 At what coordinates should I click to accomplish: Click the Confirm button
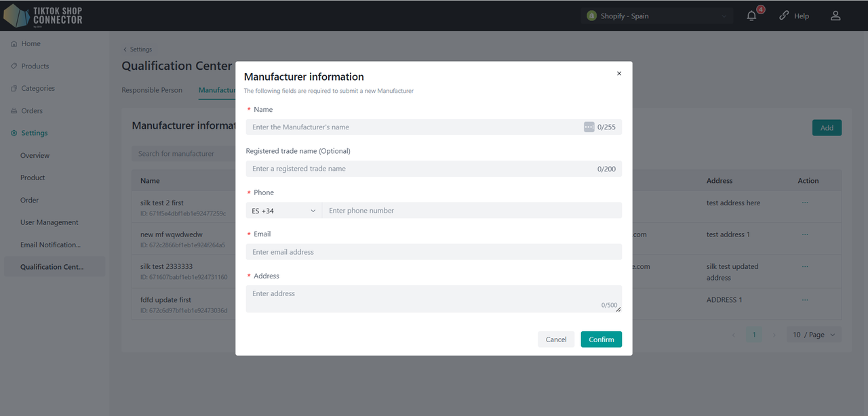601,339
